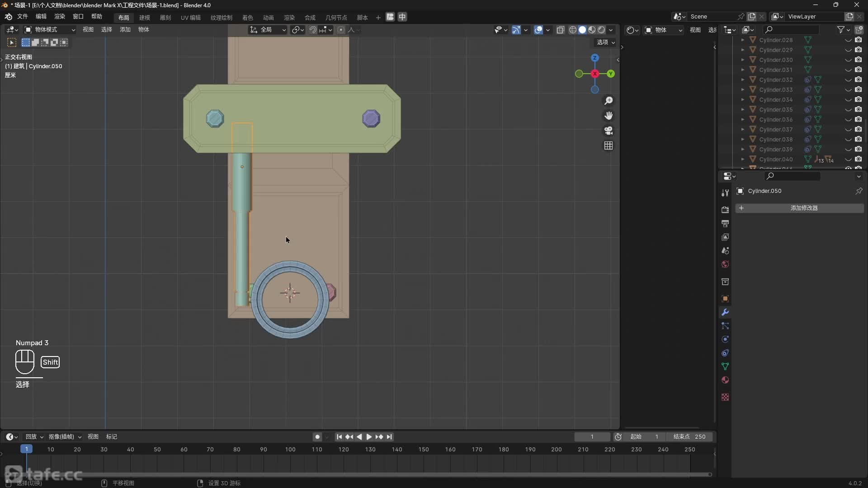Toggle snapping magnet in header

tap(312, 30)
